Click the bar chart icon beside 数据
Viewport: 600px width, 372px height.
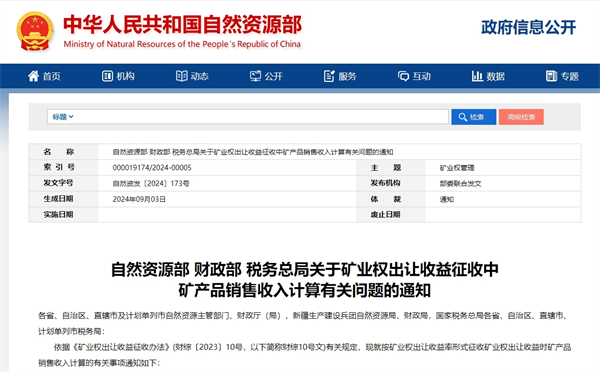(x=477, y=76)
